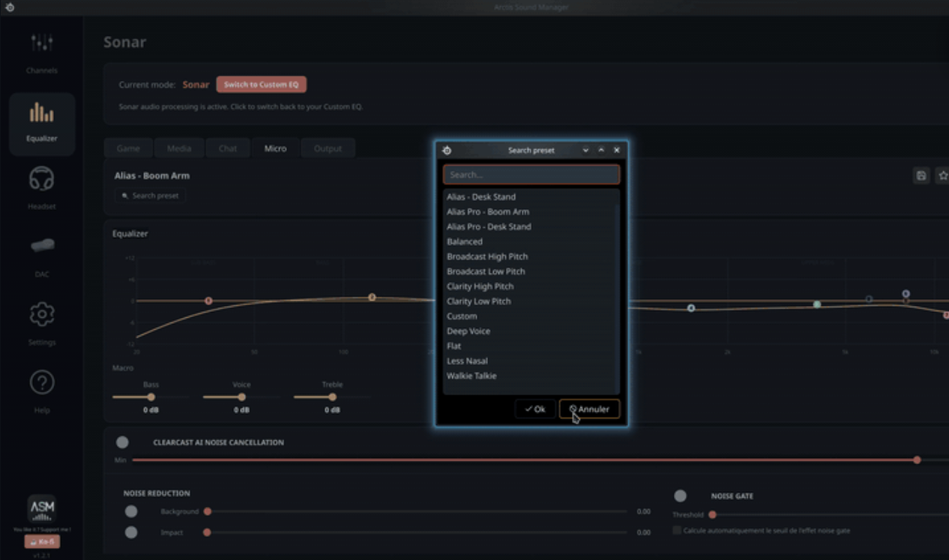Open the Channels sidebar section
949x560 pixels.
tap(42, 52)
